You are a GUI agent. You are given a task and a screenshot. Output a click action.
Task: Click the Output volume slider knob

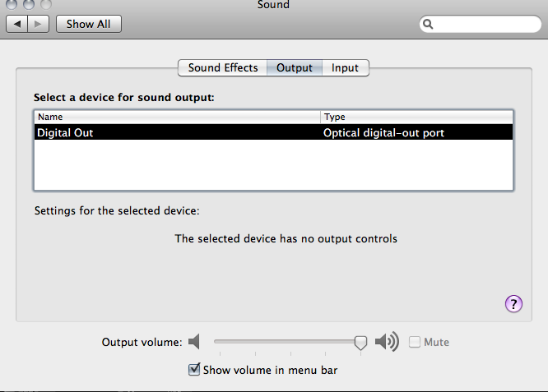pos(360,343)
